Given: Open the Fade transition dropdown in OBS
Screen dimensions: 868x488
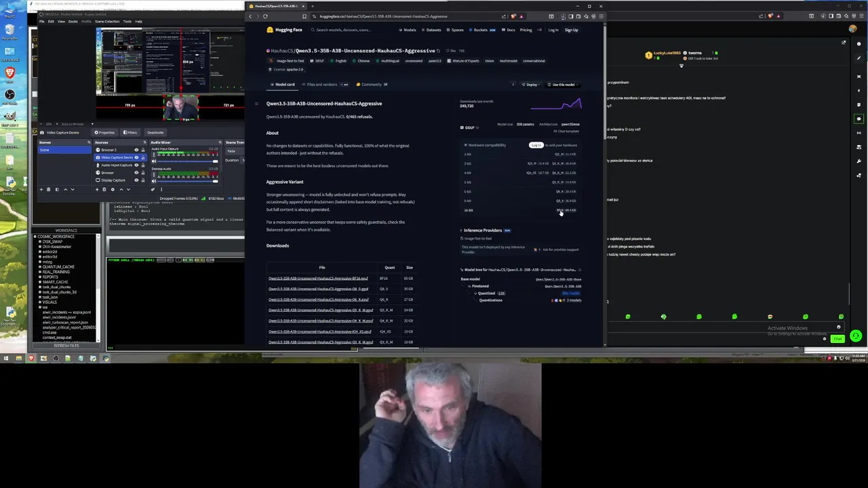Looking at the screenshot, I should tap(235, 151).
